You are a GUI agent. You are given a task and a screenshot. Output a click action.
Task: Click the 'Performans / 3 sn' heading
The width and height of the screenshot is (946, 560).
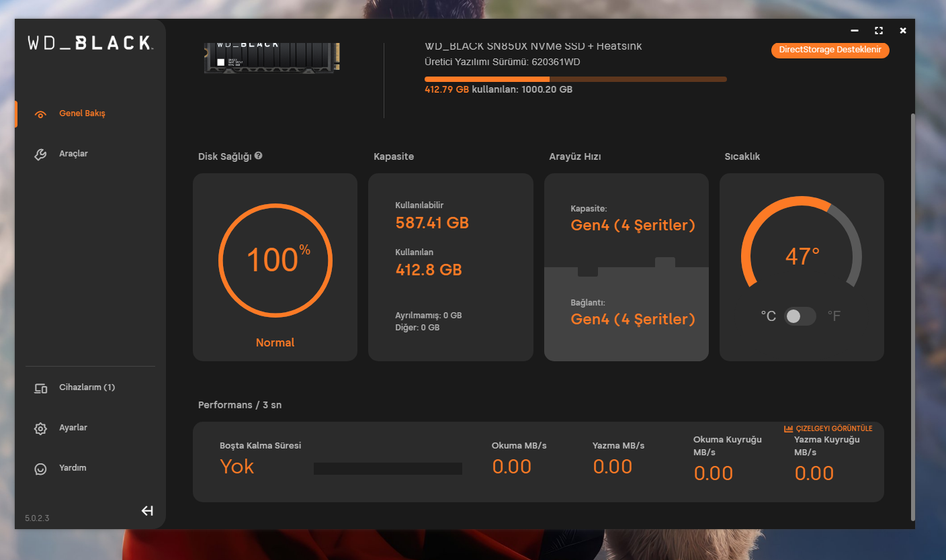coord(240,405)
